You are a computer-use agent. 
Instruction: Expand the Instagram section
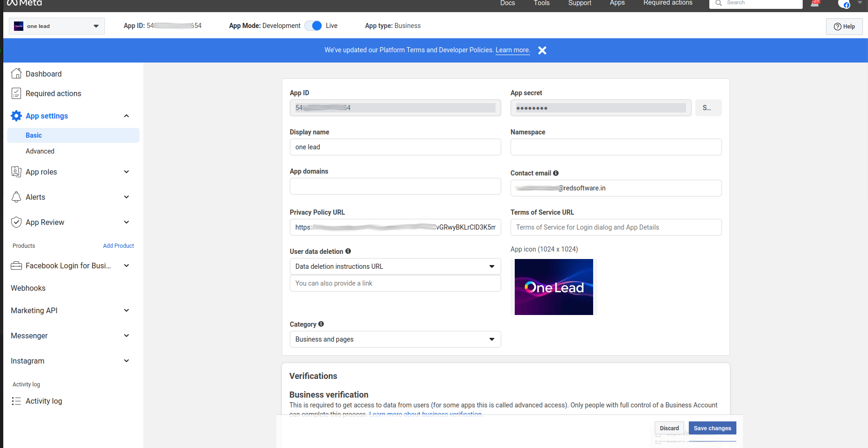tap(126, 361)
